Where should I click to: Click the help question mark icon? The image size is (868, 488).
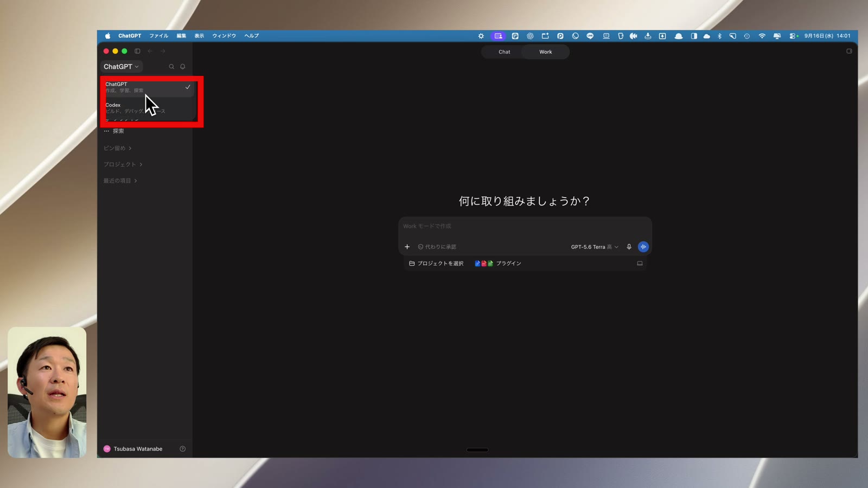point(183,449)
